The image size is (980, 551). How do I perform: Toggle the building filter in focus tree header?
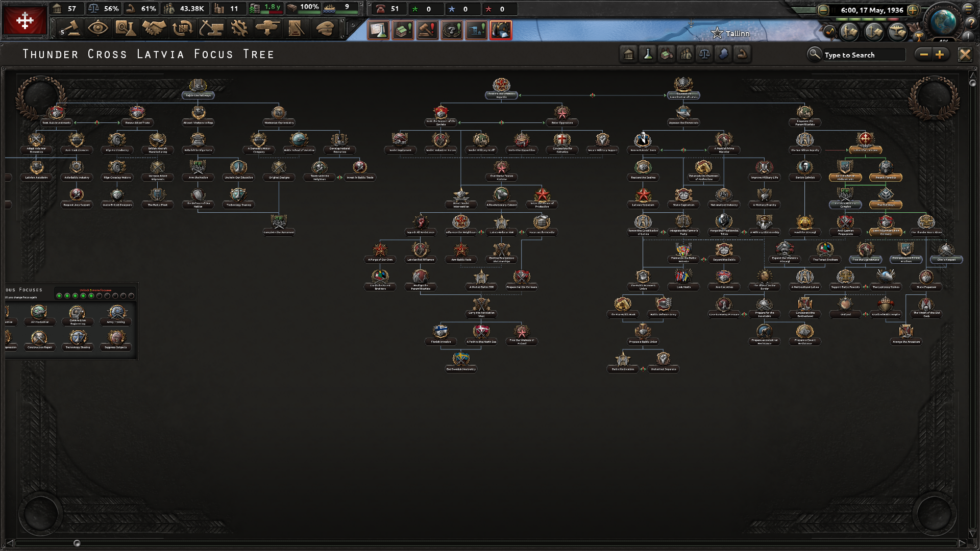tap(629, 54)
